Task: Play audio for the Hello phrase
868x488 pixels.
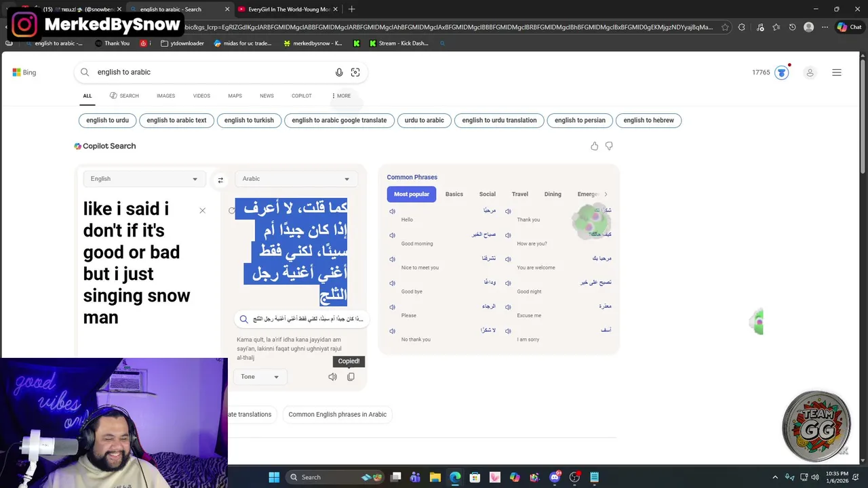Action: tap(392, 211)
